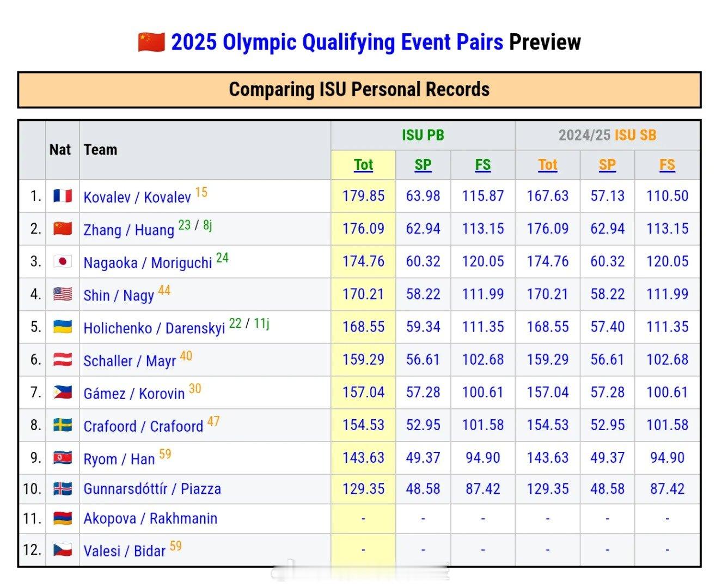Click the China flag icon in page title
Screen dimensions: 722x588
pos(151,42)
